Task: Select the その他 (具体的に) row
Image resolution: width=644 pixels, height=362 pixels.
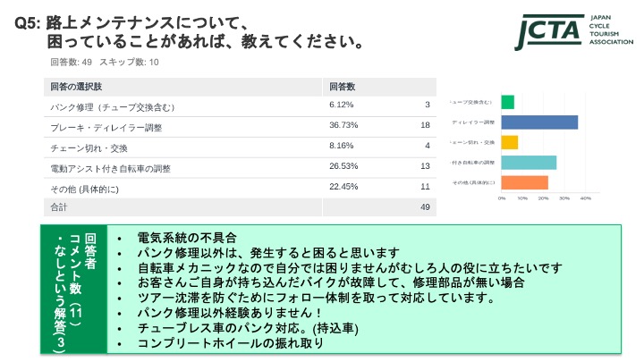Action: (241, 188)
